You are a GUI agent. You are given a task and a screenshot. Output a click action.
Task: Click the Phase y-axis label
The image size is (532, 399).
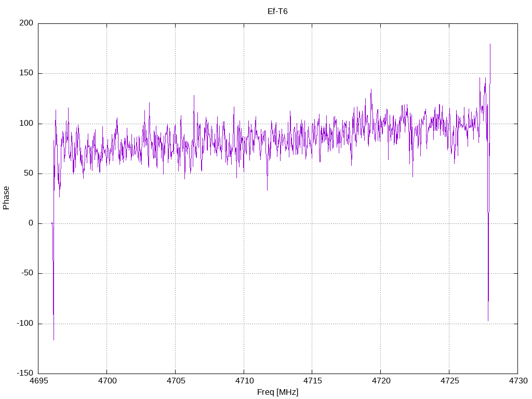(6, 198)
